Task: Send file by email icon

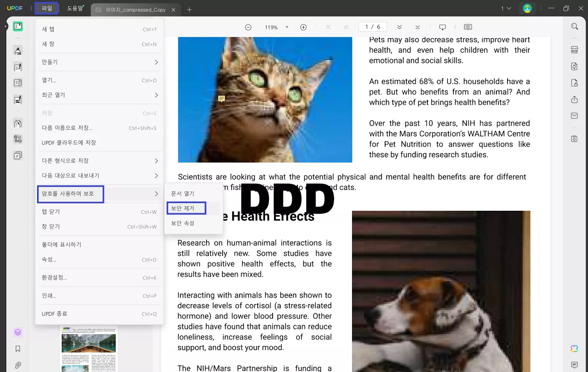Action: [574, 116]
